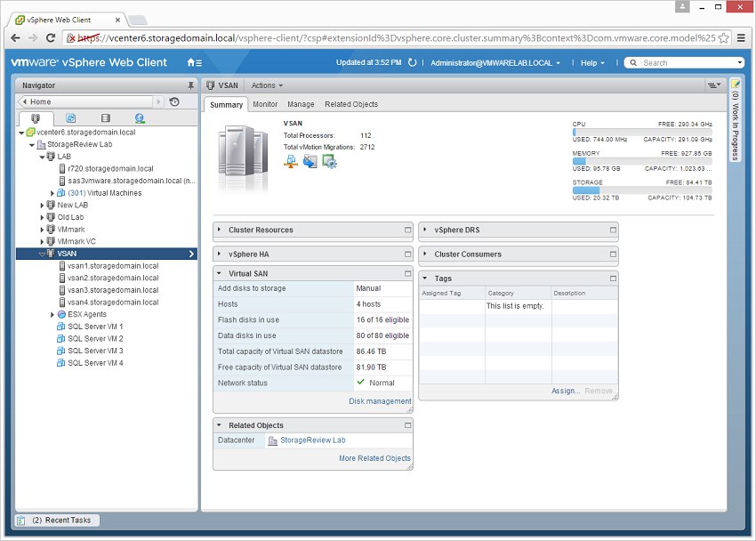Viewport: 756px width, 541px height.
Task: Click the Assign... tag link
Action: [566, 391]
